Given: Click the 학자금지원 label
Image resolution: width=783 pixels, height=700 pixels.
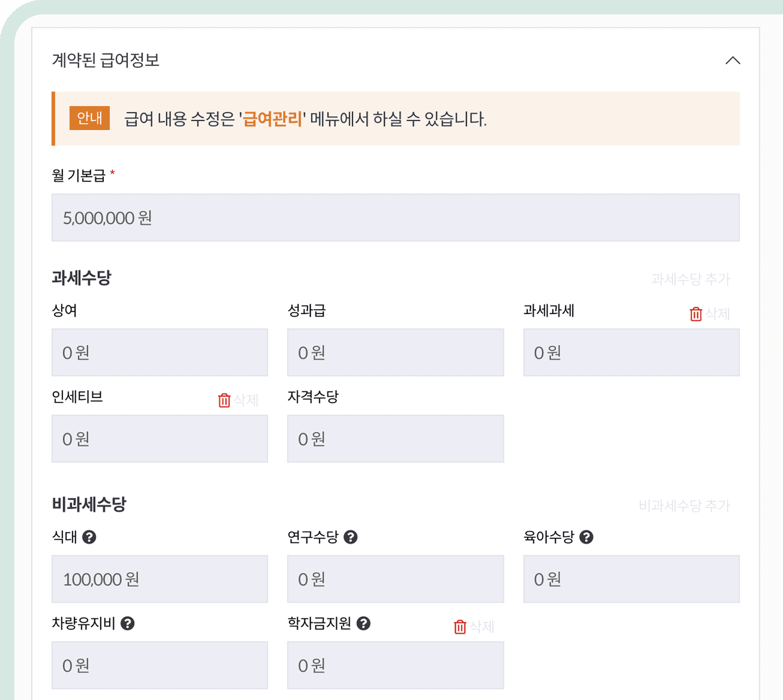Looking at the screenshot, I should pyautogui.click(x=319, y=623).
